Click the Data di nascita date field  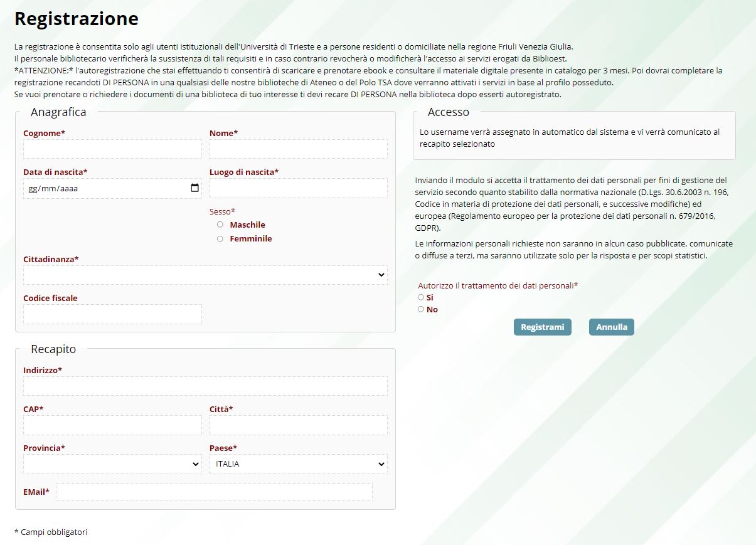click(x=100, y=188)
